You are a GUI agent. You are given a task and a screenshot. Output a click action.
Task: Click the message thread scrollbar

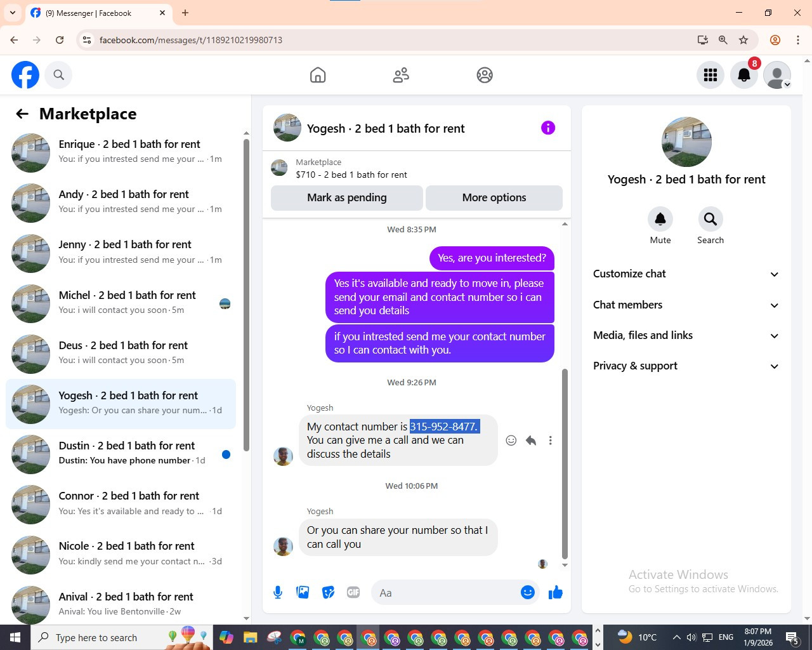coord(565,463)
